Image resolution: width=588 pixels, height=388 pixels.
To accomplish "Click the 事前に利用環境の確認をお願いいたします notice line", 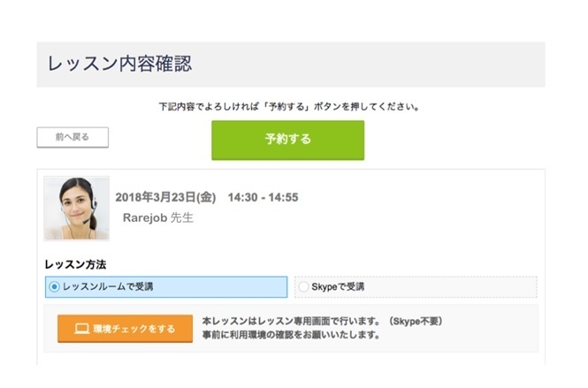I will pyautogui.click(x=291, y=335).
